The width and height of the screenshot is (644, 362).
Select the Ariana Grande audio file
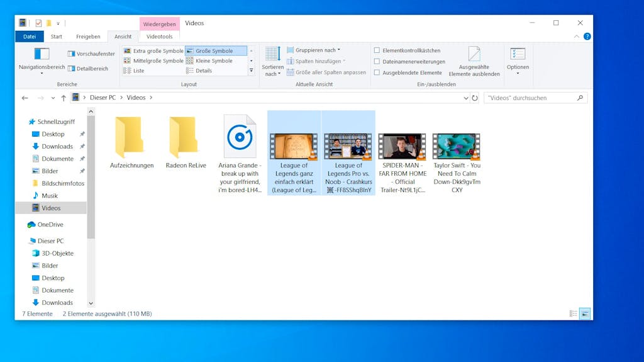click(240, 153)
